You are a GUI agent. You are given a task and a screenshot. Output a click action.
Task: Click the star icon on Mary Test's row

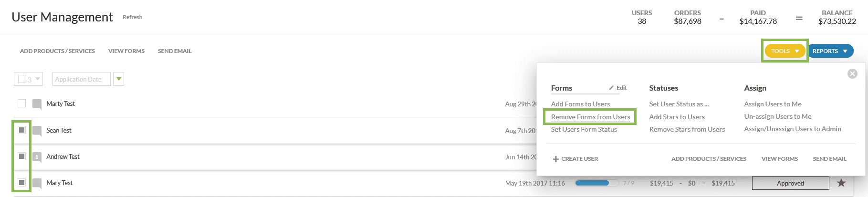pyautogui.click(x=841, y=183)
